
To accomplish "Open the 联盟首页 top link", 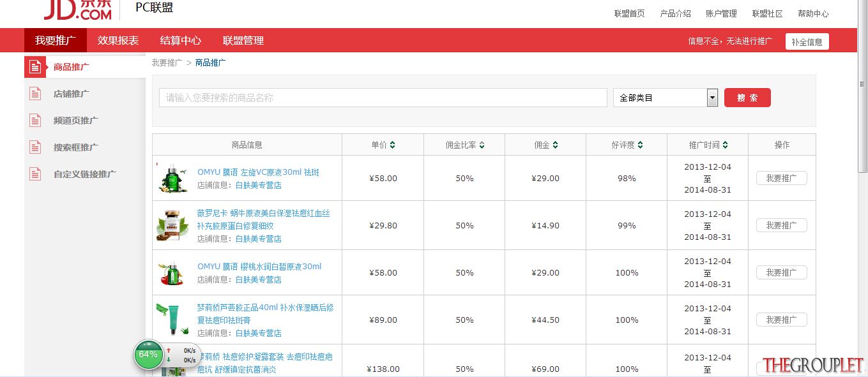I will (630, 13).
